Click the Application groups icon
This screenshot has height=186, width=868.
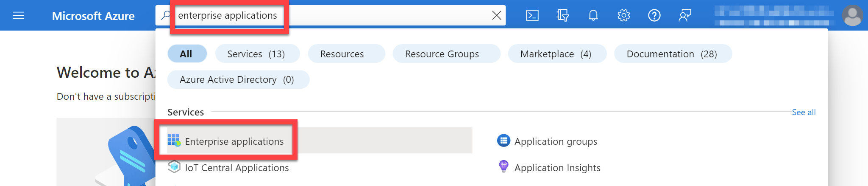[x=504, y=141]
